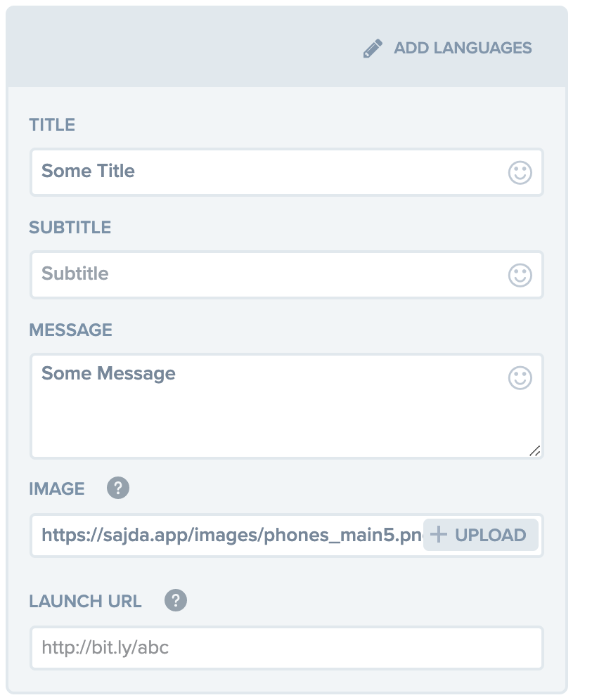Open the emoji picker in the Title field
592x700 pixels.
[520, 171]
